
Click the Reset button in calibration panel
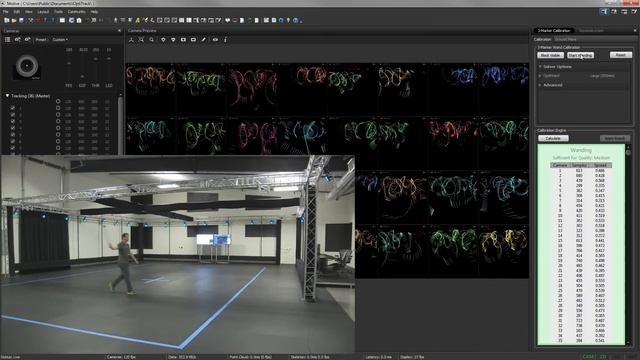tap(620, 55)
